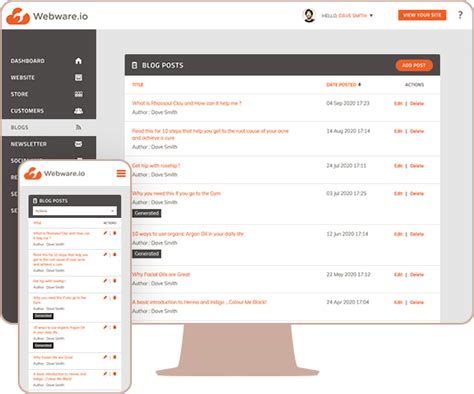Screen dimensions: 474x394
Task: Edit the 'Get hip with rosehip' post
Action: (398, 166)
